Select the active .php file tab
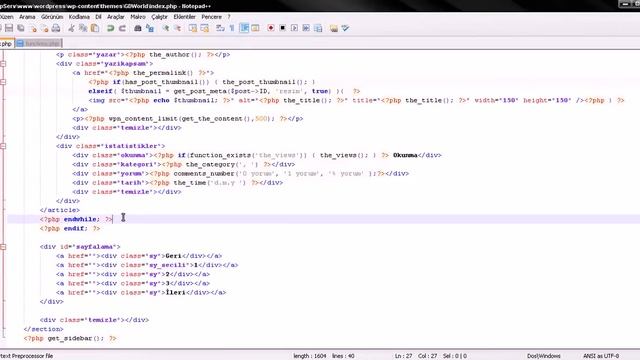 [7, 43]
